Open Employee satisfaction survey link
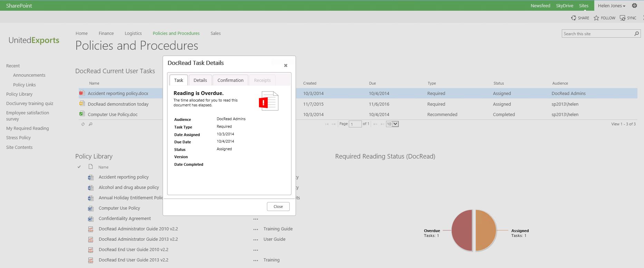The width and height of the screenshot is (644, 268). pyautogui.click(x=28, y=116)
